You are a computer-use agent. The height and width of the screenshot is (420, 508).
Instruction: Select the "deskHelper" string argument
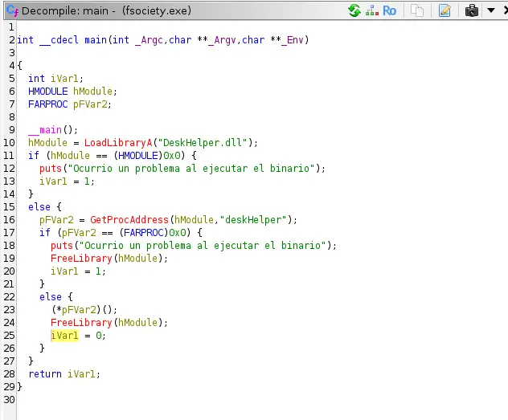coord(263,220)
